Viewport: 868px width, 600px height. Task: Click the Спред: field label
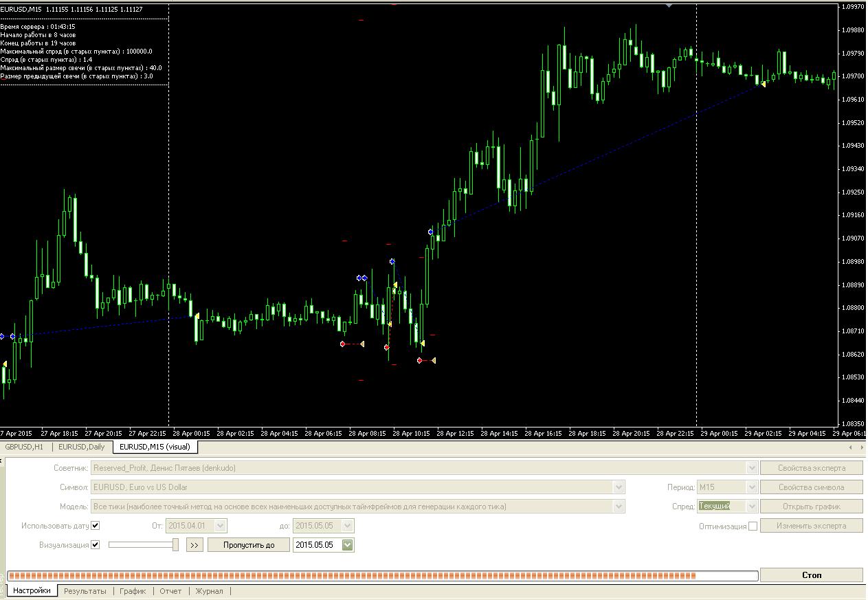click(683, 507)
